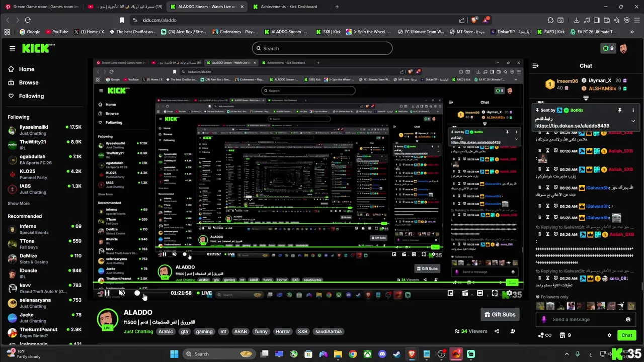Viewport: 644px width, 362px height.
Task: Switch to Dream Game room tab
Action: (x=43, y=7)
